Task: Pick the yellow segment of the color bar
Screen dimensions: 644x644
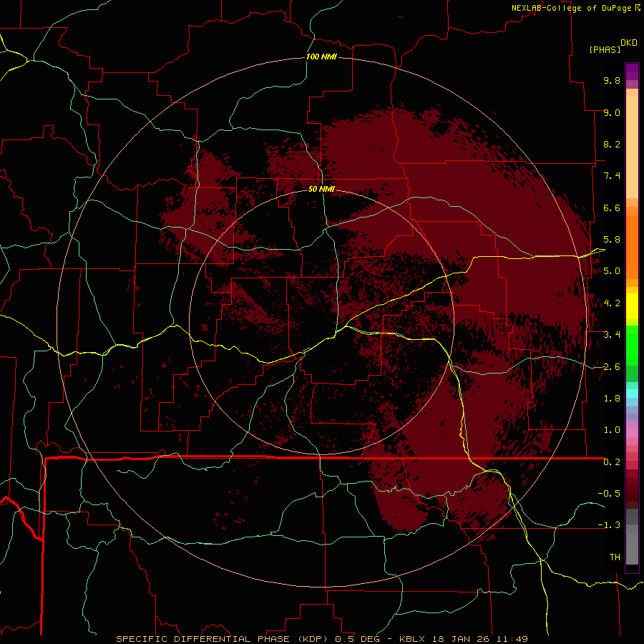Action: pyautogui.click(x=632, y=306)
